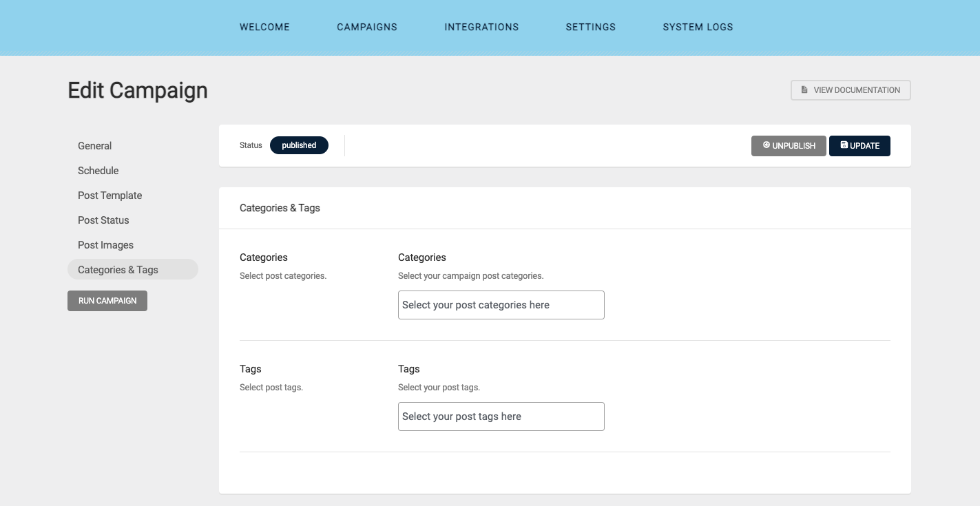Hit the Update button text
980x506 pixels.
(x=865, y=146)
